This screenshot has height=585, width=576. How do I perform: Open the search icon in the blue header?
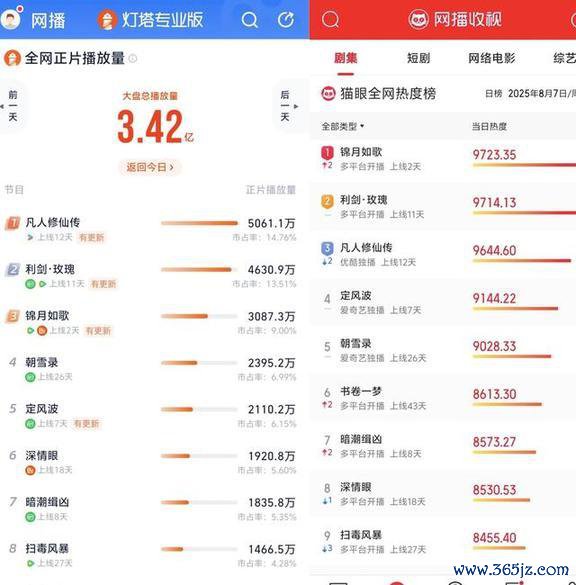(x=250, y=20)
